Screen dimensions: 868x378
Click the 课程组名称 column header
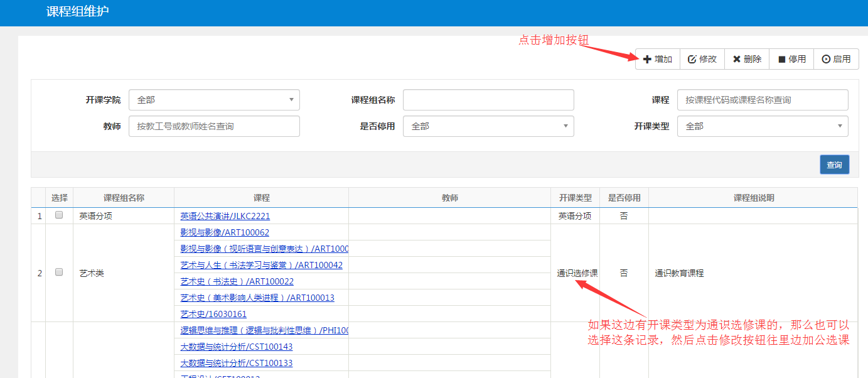pyautogui.click(x=124, y=198)
